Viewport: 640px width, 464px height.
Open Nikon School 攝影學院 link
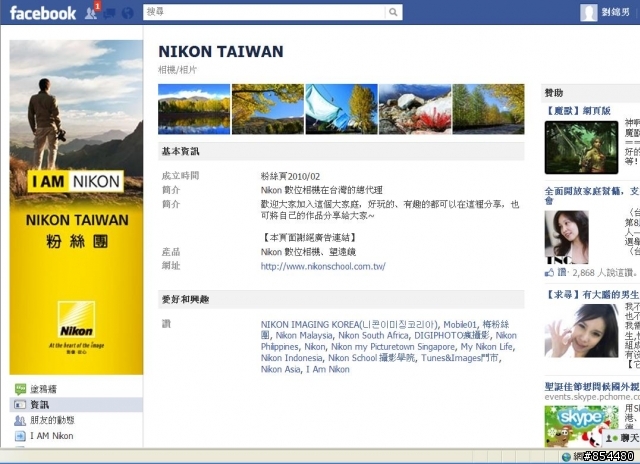click(372, 358)
